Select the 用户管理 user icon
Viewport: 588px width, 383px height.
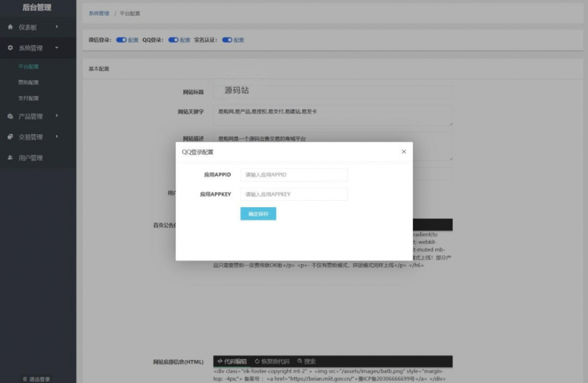click(10, 157)
